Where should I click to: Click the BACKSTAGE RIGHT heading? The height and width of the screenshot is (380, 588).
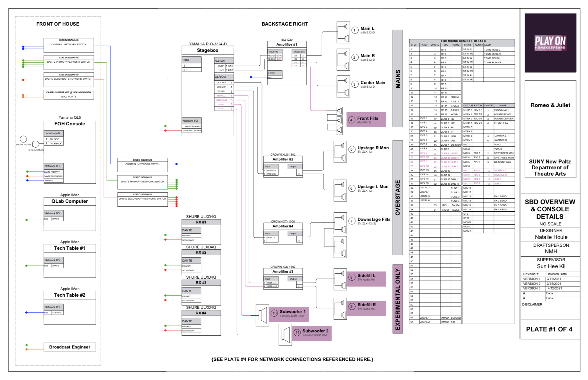point(285,24)
